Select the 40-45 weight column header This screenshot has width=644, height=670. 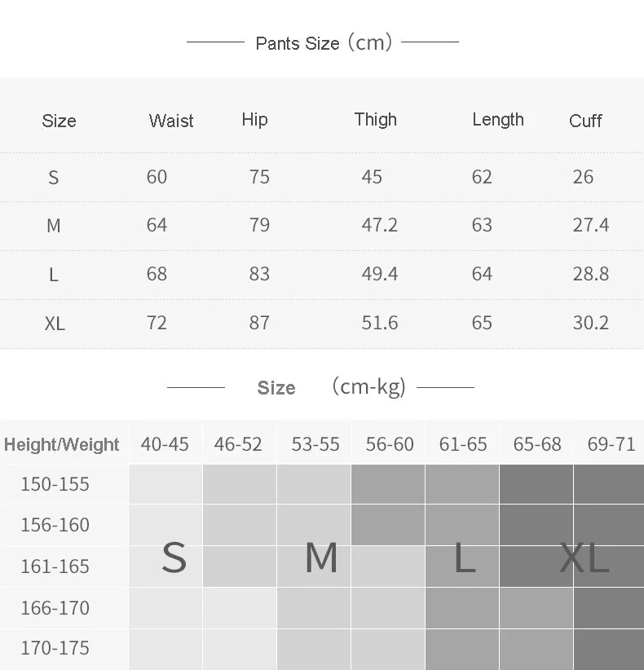point(165,444)
